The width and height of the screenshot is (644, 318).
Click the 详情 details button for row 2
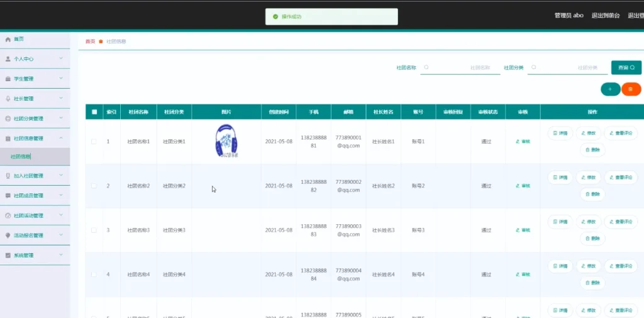pos(560,177)
